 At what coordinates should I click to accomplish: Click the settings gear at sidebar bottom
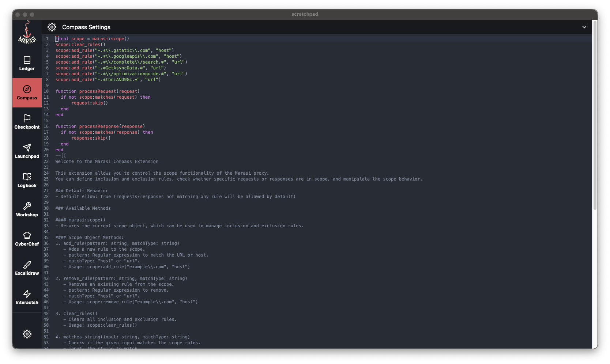27,334
